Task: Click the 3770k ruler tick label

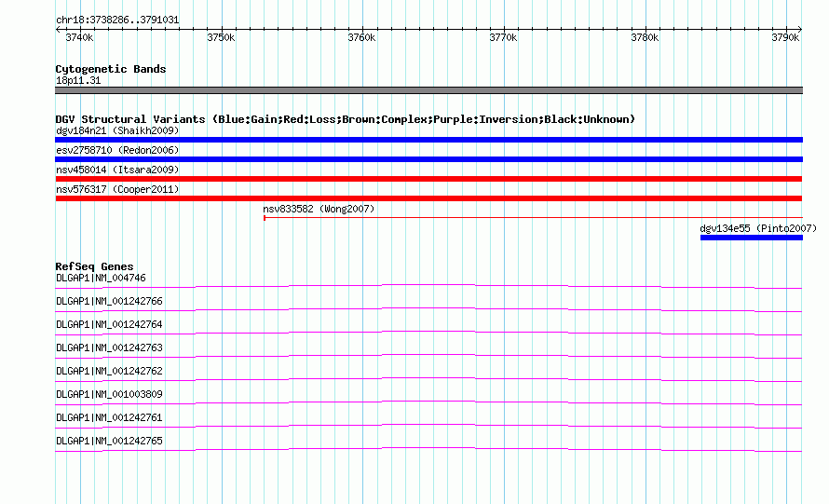Action: point(503,37)
